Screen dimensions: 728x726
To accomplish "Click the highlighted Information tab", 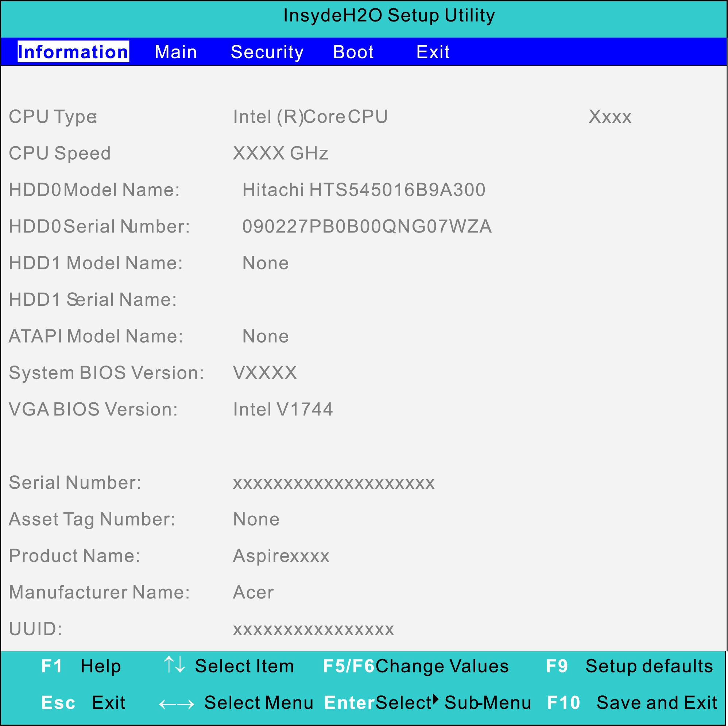I will point(73,52).
